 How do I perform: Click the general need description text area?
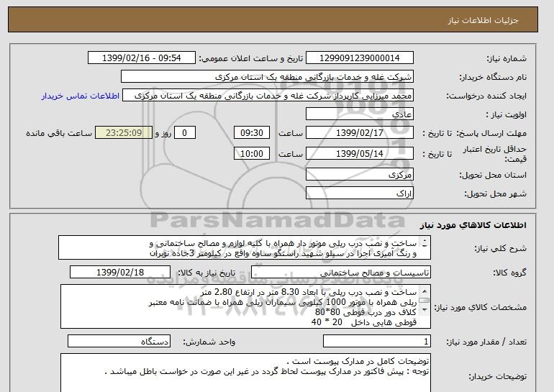pyautogui.click(x=245, y=248)
